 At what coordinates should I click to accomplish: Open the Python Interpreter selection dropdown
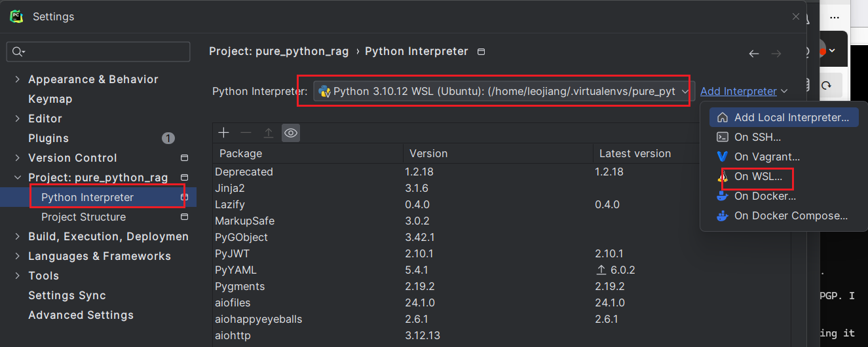tap(504, 92)
